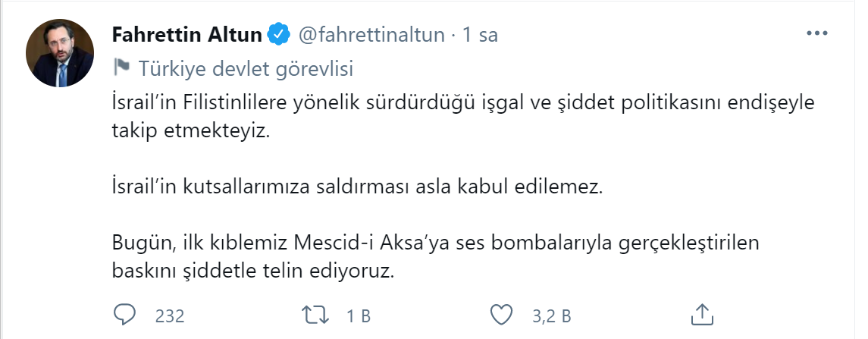Open the tweet's more options menu
Viewport: 868px width, 339px height.
click(x=817, y=34)
